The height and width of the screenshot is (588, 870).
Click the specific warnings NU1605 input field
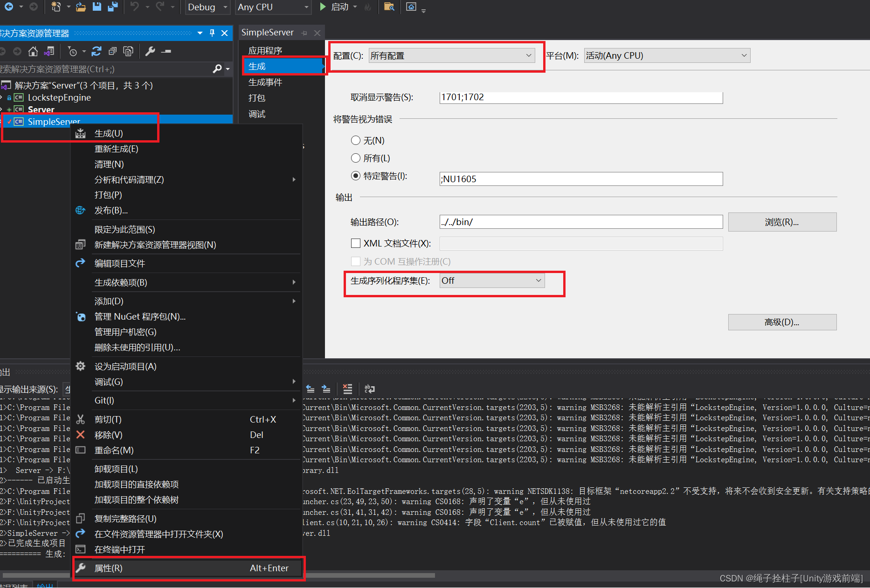[x=581, y=179]
